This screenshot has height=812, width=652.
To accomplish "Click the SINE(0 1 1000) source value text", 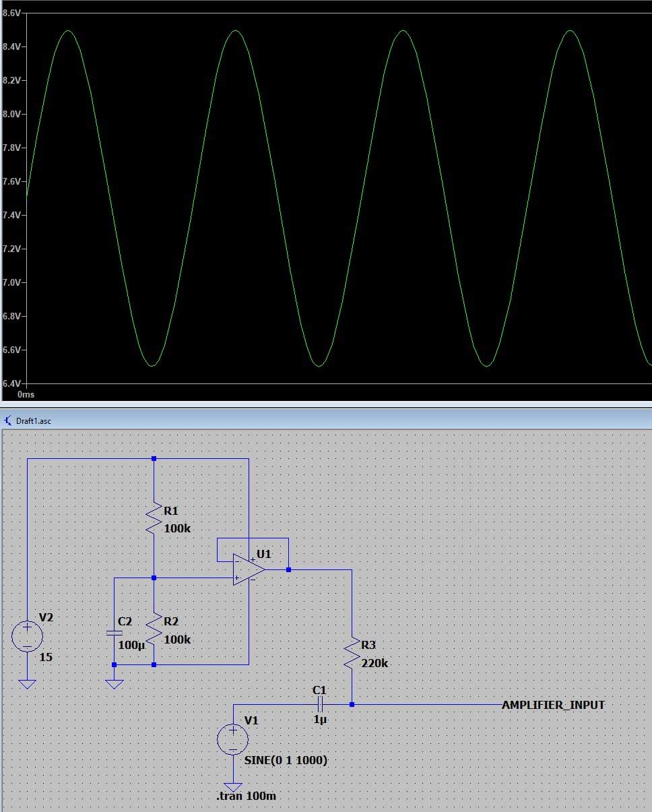I will 286,760.
